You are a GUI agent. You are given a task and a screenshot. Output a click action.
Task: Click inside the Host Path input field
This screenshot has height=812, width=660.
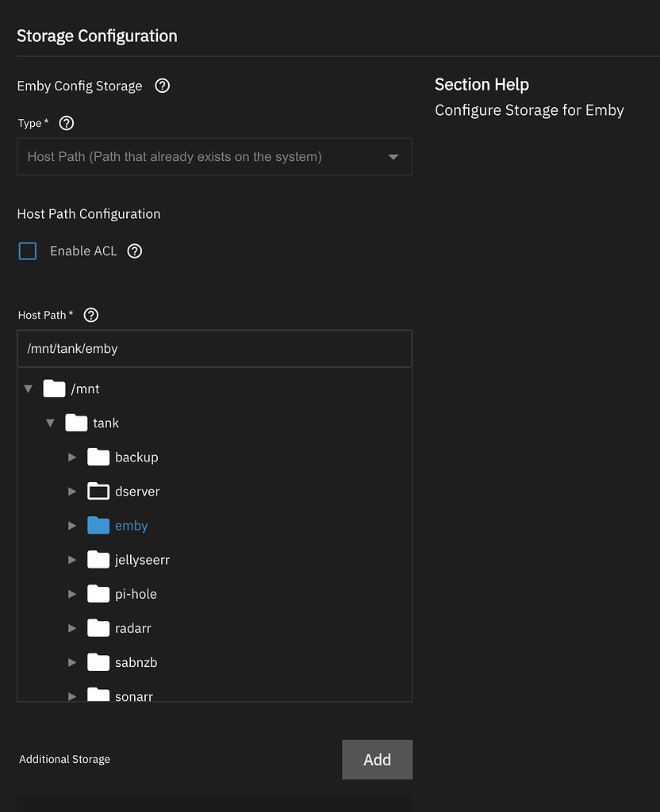click(x=214, y=348)
